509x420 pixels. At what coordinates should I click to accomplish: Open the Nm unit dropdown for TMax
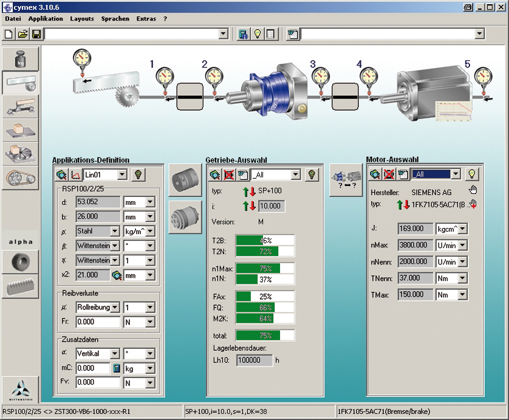click(x=463, y=295)
